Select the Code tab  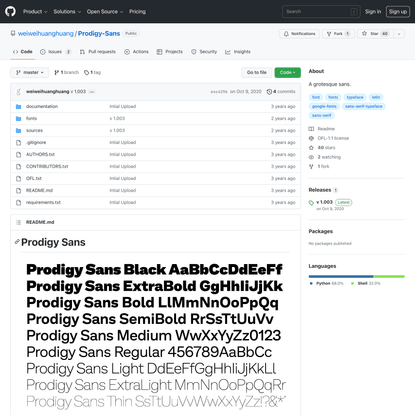pyautogui.click(x=23, y=52)
